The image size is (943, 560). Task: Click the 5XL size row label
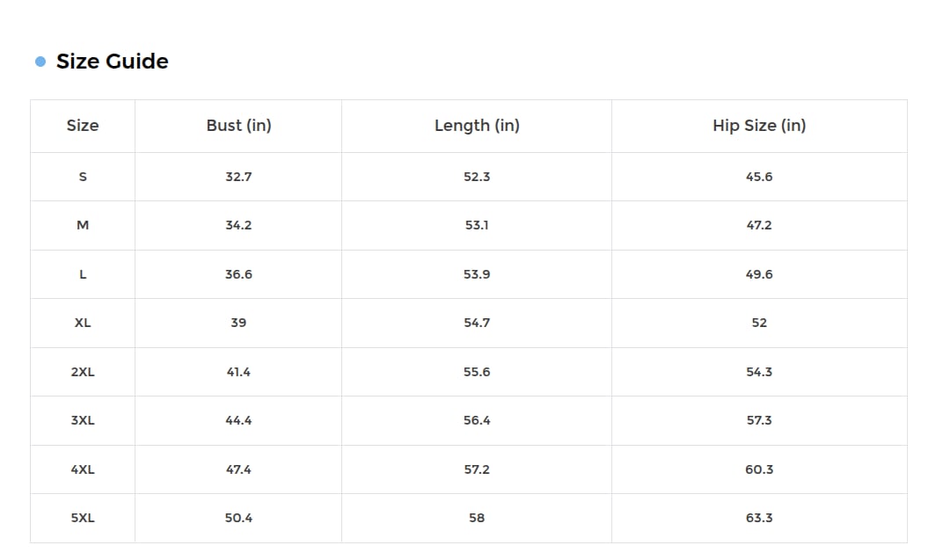coord(83,518)
